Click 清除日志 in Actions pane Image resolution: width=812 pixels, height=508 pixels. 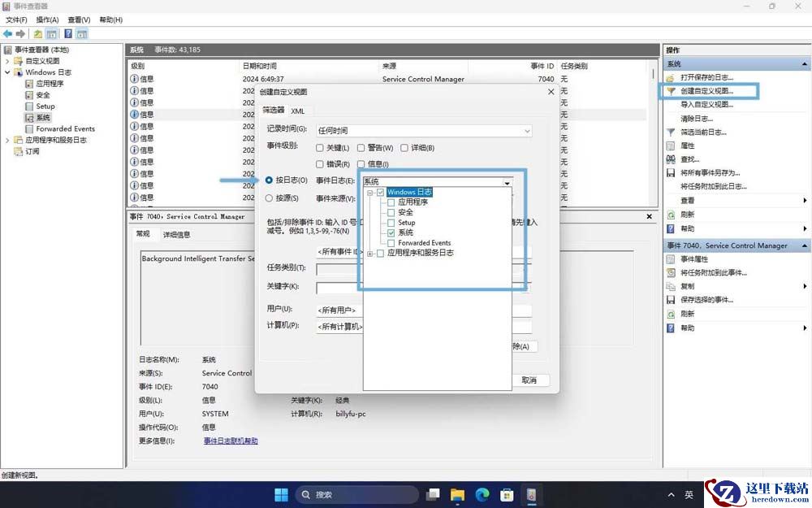point(697,118)
